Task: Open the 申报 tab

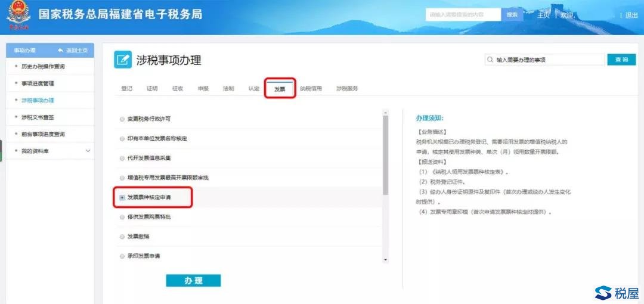Action: (x=203, y=89)
